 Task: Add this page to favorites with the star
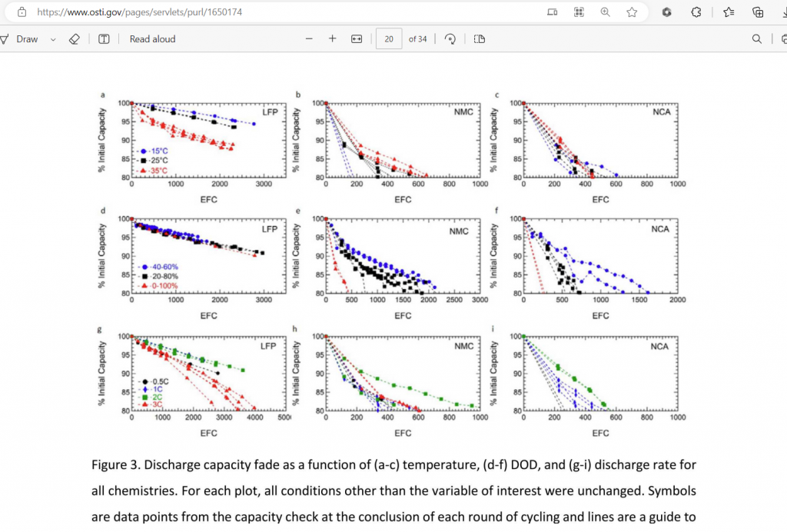632,12
